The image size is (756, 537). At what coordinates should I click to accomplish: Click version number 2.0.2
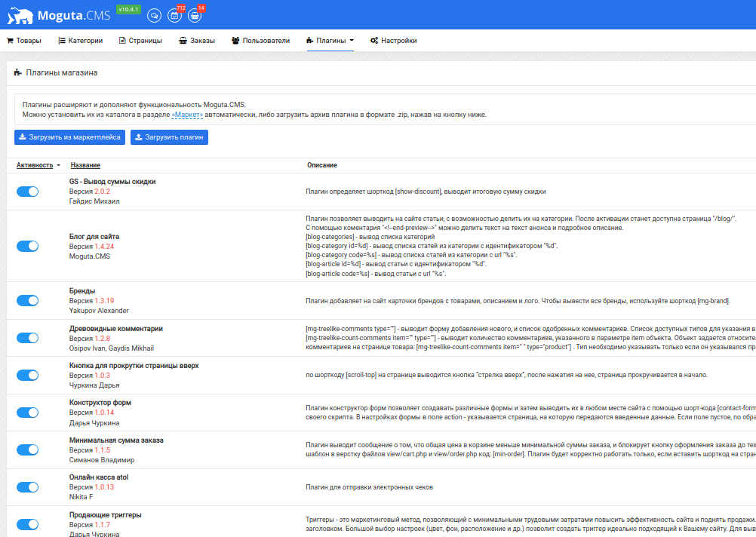[x=102, y=192]
